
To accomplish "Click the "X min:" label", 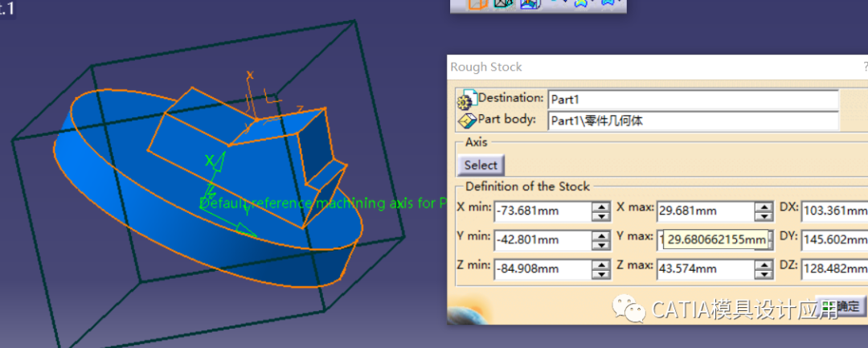I will click(x=474, y=207).
